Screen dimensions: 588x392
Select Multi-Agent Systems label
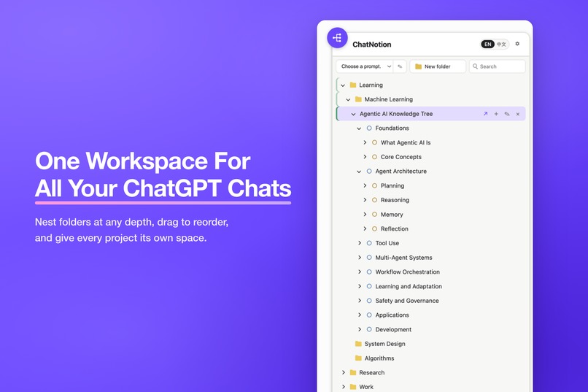[x=404, y=258]
